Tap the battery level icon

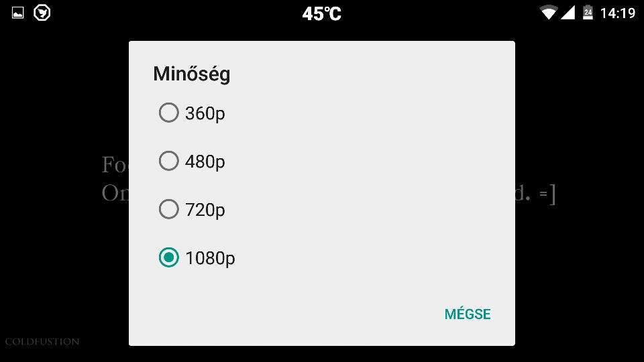[588, 13]
